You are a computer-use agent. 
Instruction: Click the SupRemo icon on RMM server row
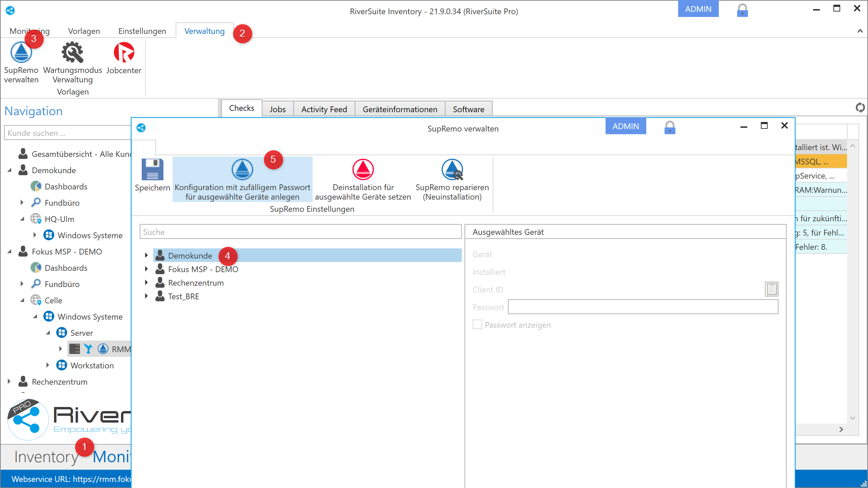coord(103,349)
